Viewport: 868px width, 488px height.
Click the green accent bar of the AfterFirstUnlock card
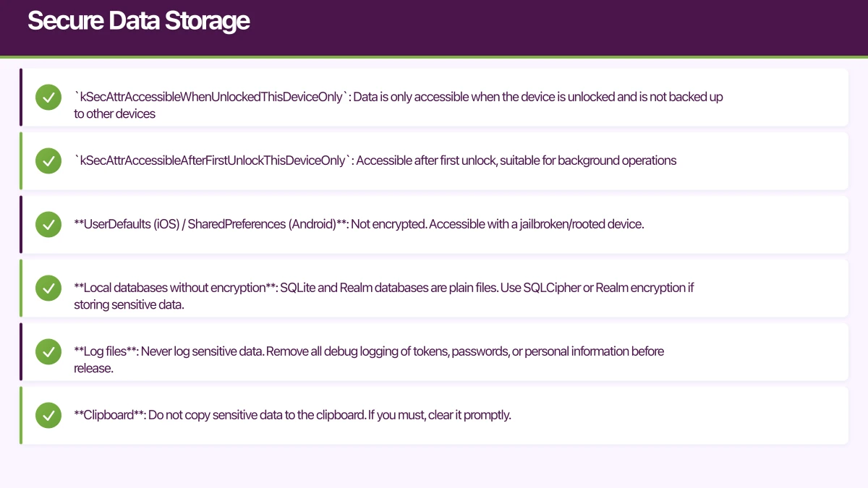[21, 160]
